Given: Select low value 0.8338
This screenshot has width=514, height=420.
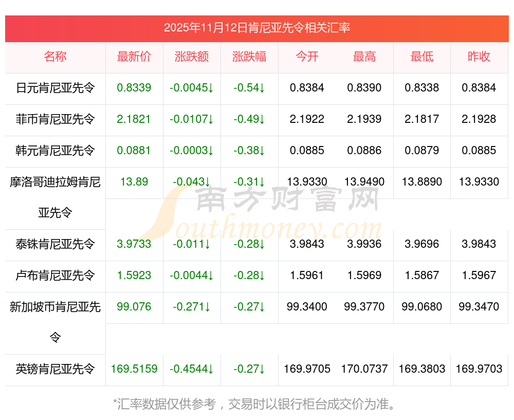Looking at the screenshot, I should 422,87.
